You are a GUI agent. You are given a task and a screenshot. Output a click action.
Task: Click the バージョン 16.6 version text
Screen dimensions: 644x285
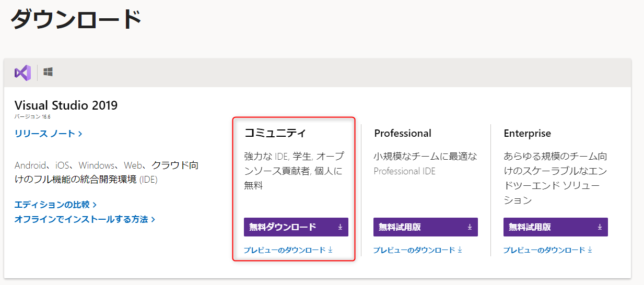[x=32, y=116]
